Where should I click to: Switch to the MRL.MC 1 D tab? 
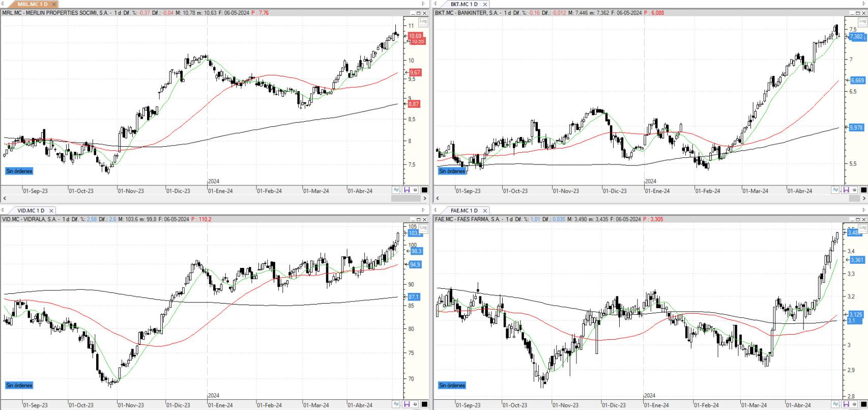pyautogui.click(x=33, y=4)
